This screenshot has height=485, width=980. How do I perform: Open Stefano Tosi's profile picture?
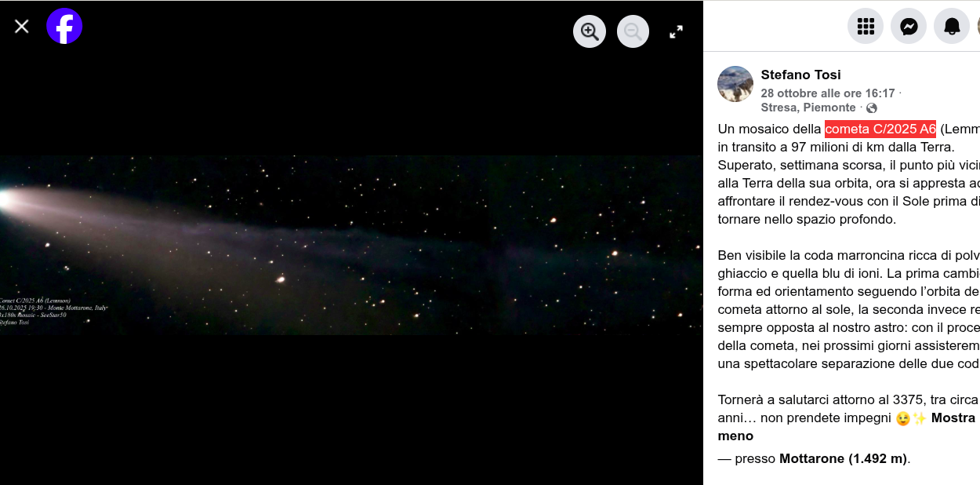click(735, 84)
